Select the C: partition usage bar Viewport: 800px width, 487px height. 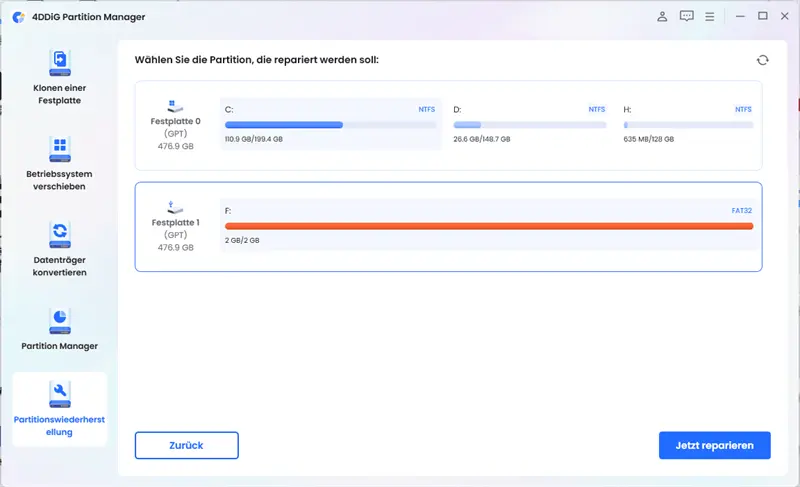[330, 125]
